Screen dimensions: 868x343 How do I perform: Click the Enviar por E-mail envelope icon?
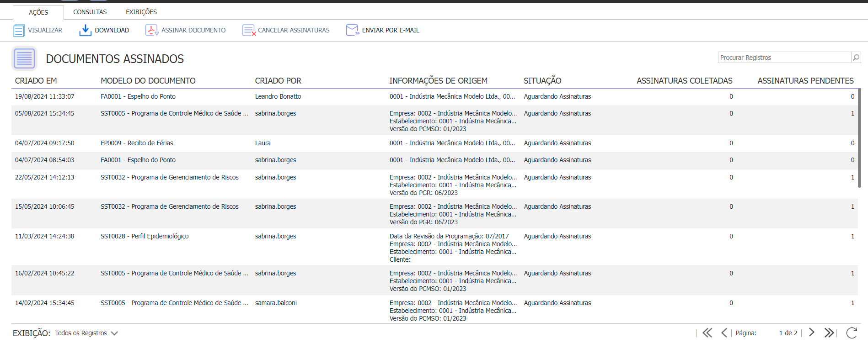point(352,30)
